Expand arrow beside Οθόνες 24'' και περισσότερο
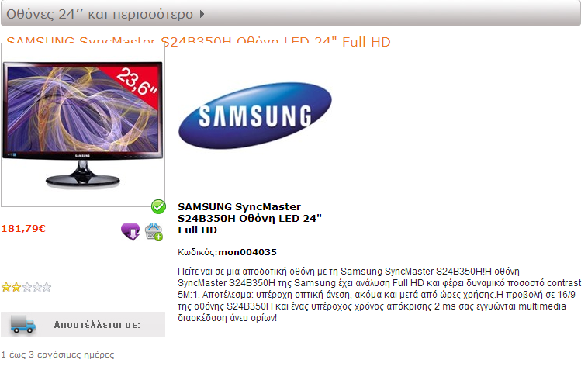This screenshot has width=588, height=377. [x=202, y=14]
